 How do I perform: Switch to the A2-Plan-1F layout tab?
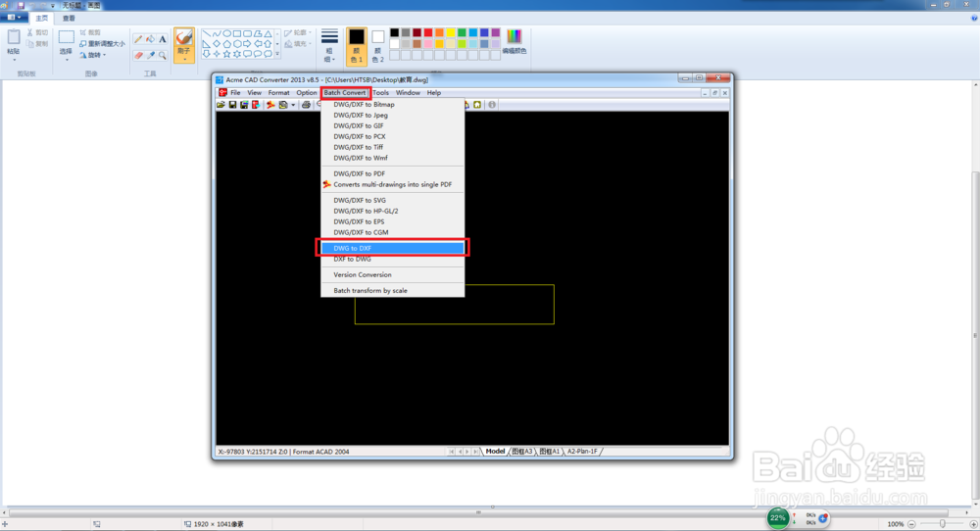click(x=582, y=451)
